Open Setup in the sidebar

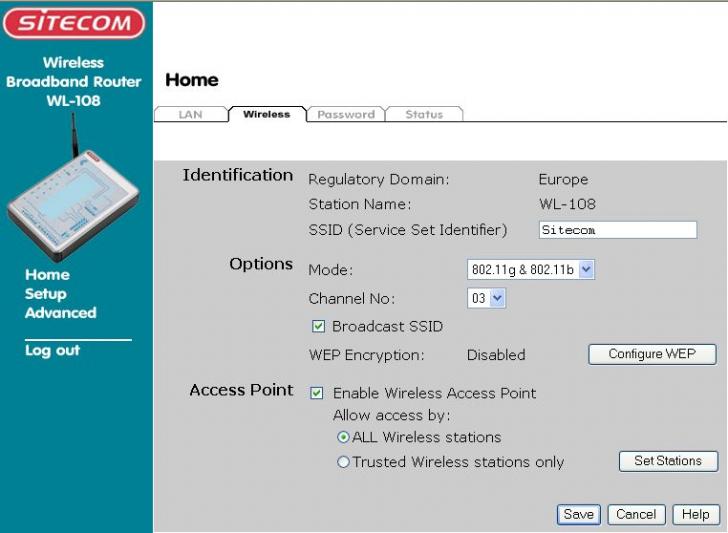point(46,294)
